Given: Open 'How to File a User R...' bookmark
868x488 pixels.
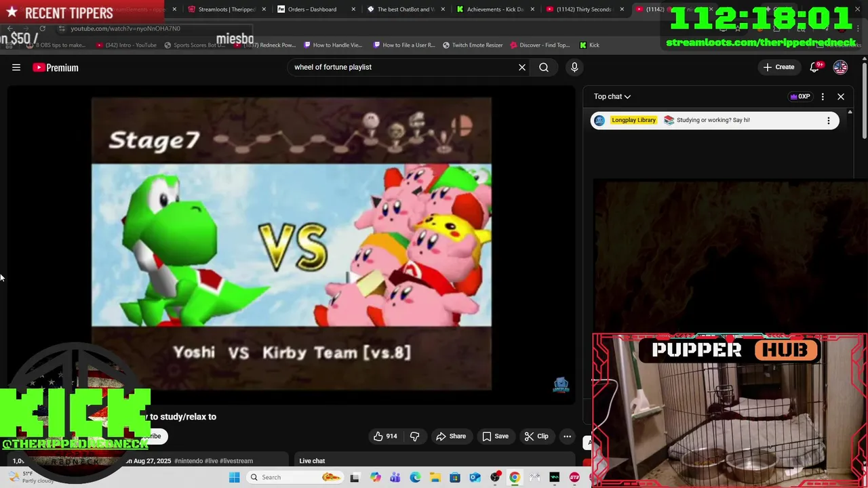Looking at the screenshot, I should [404, 45].
